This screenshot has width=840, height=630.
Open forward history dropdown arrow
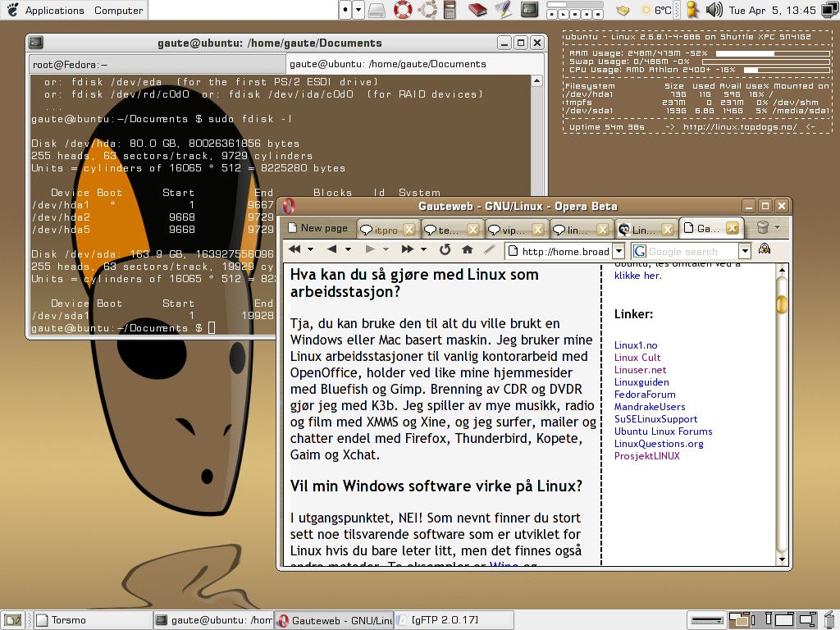pyautogui.click(x=386, y=249)
